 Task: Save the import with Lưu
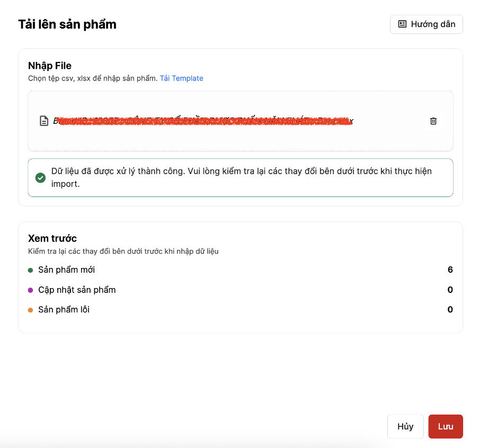(446, 426)
